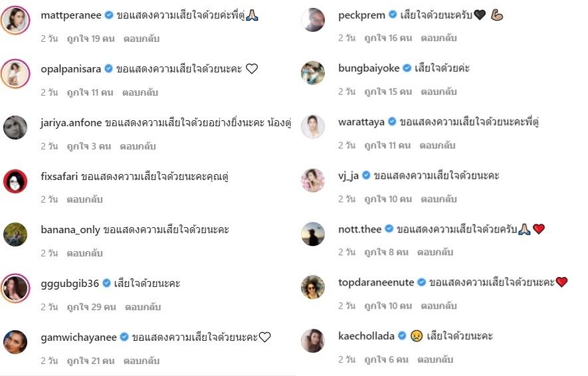Open the jariya.anfone username link

71,123
